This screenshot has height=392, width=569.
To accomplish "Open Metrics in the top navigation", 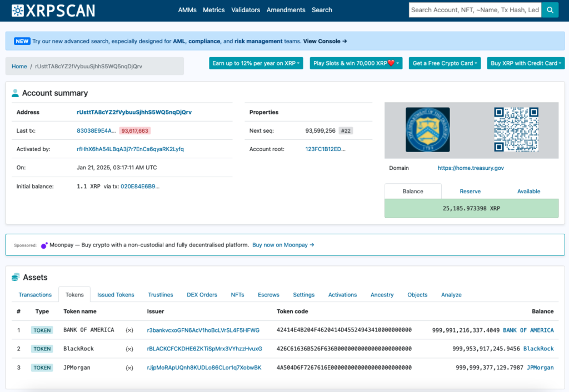I will pos(214,10).
